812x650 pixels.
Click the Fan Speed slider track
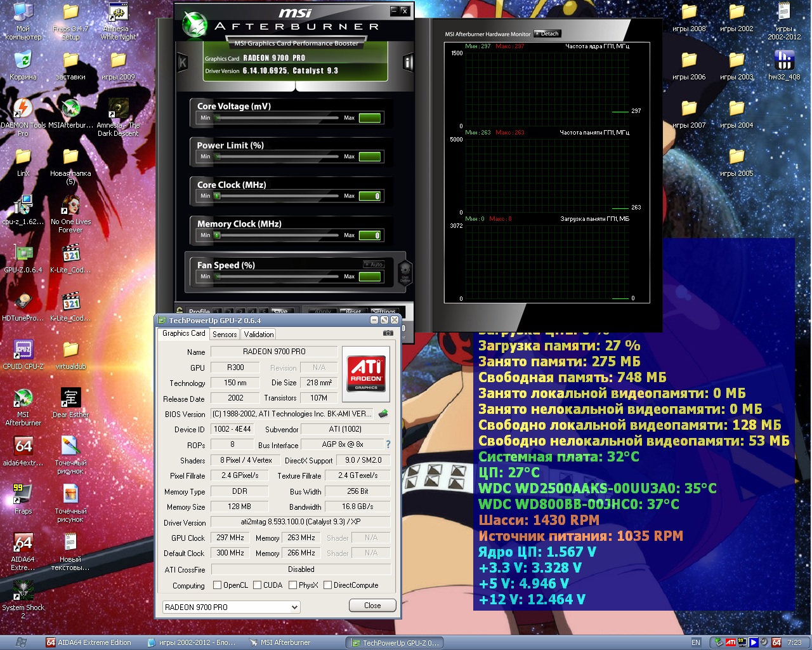[x=278, y=277]
